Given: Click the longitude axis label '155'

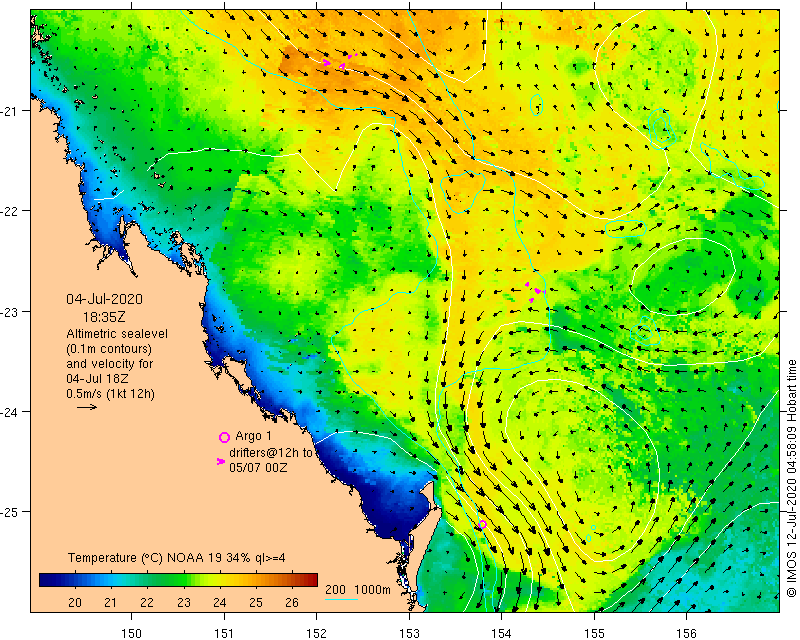Looking at the screenshot, I should (594, 633).
